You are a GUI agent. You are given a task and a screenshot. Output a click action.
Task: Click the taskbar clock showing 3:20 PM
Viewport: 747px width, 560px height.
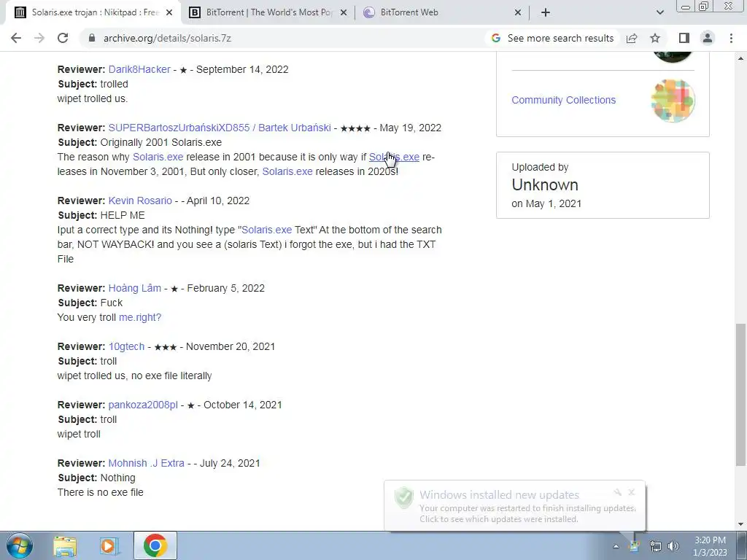[710, 546]
